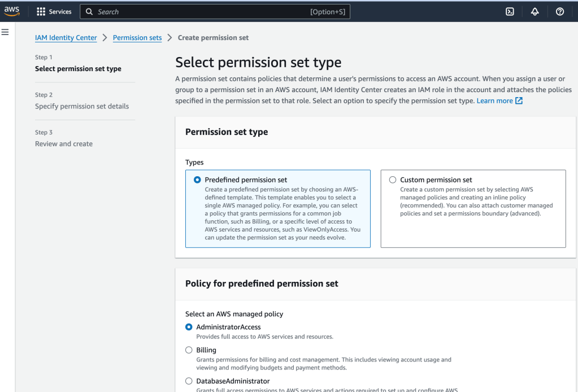Click the search magnifier icon
Screen dimensions: 578x392
(x=89, y=12)
